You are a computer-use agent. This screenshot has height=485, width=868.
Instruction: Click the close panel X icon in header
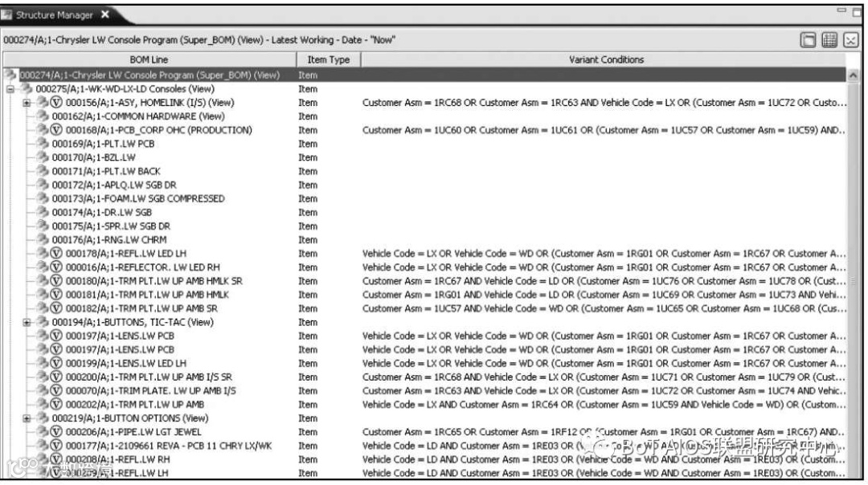point(851,40)
